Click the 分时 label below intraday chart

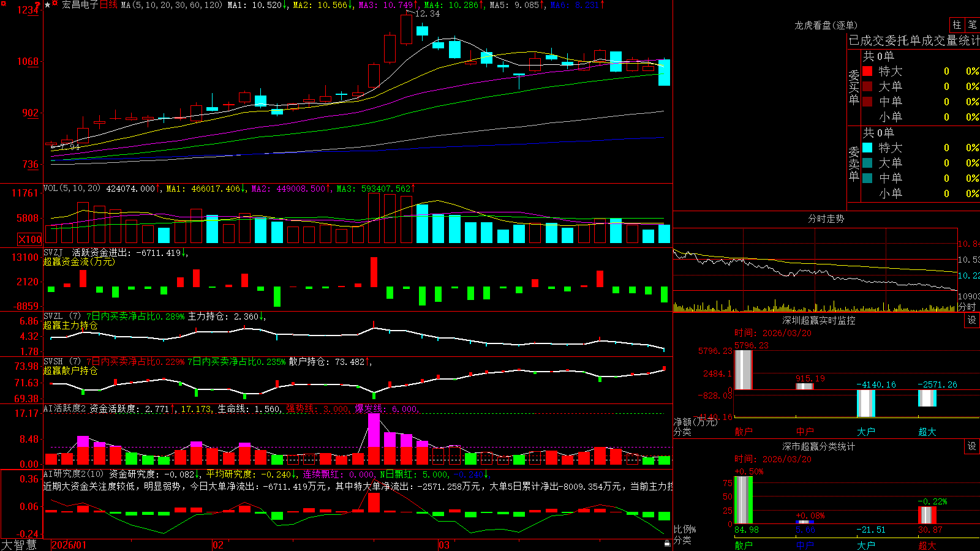click(967, 307)
